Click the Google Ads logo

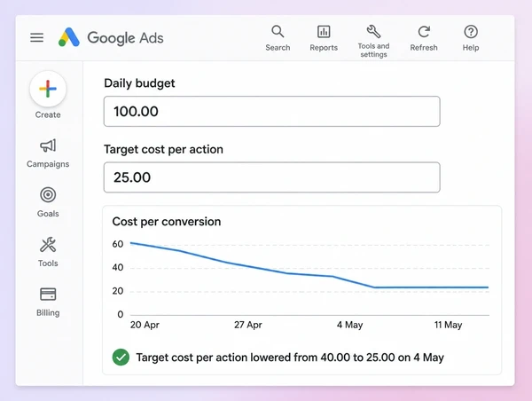[69, 37]
